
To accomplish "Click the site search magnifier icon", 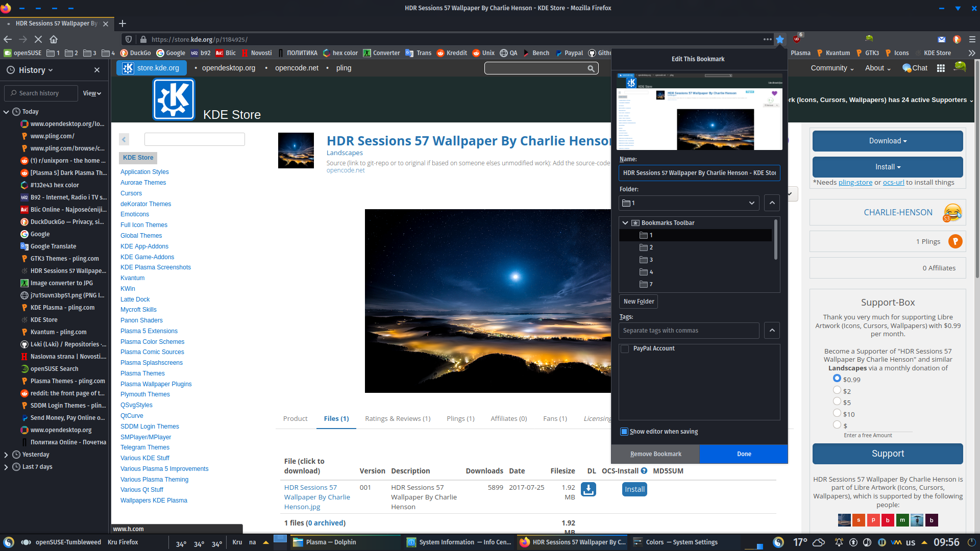I will click(x=591, y=68).
